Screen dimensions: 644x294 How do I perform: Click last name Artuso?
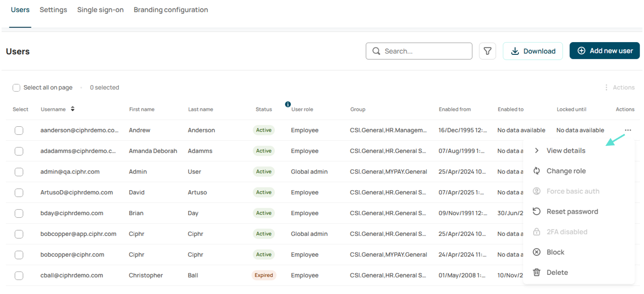[x=198, y=192]
